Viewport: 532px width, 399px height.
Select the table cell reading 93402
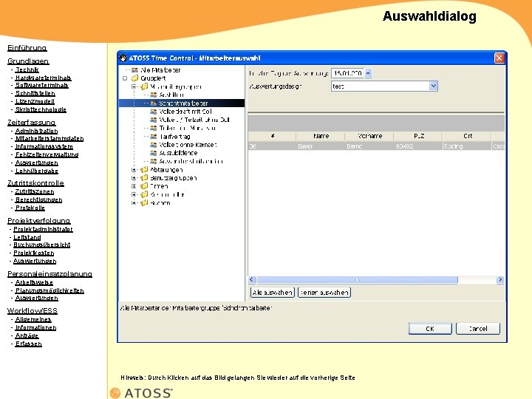[418, 146]
